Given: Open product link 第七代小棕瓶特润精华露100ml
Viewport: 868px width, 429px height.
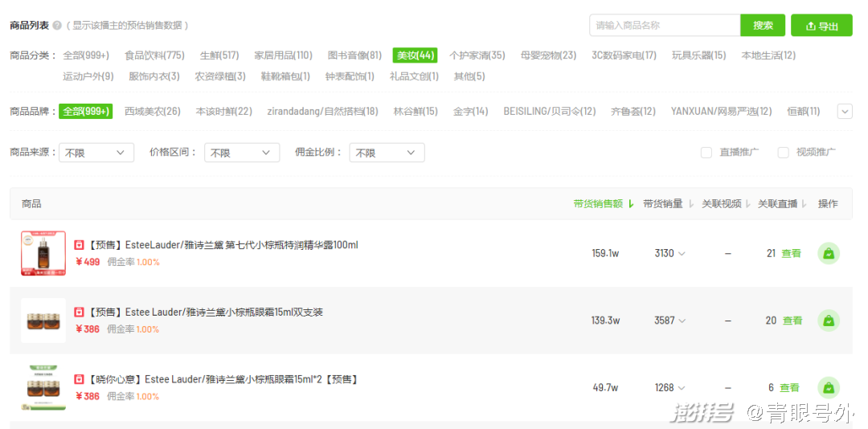Looking at the screenshot, I should 222,245.
